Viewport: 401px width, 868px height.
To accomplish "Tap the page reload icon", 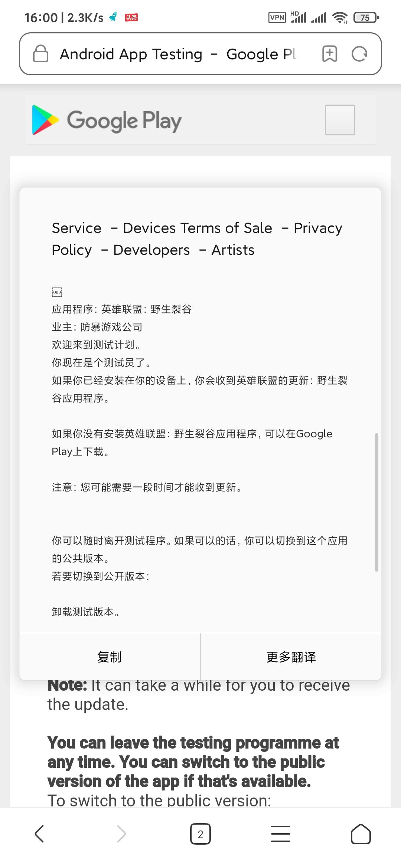I will pyautogui.click(x=359, y=54).
